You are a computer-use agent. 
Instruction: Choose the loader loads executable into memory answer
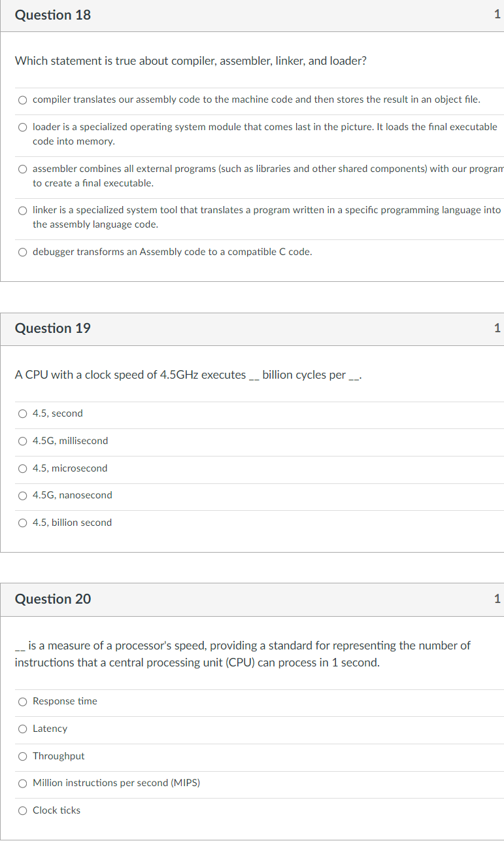click(x=22, y=127)
